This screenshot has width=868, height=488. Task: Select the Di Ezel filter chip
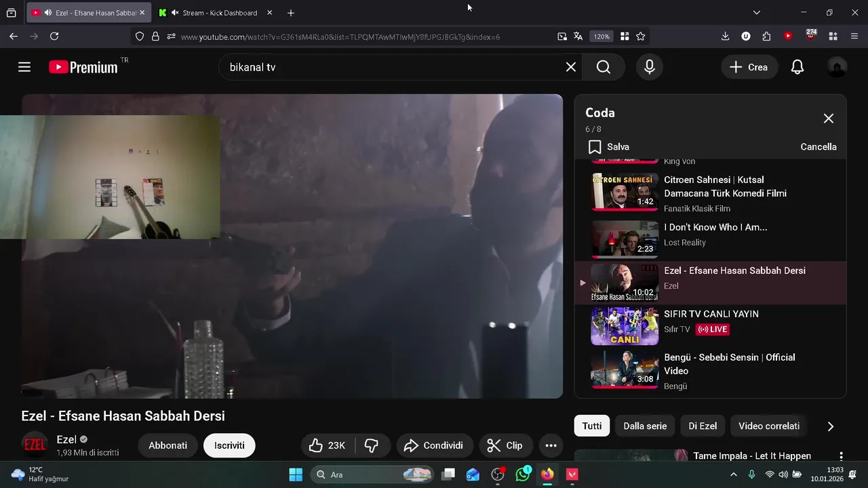point(703,426)
